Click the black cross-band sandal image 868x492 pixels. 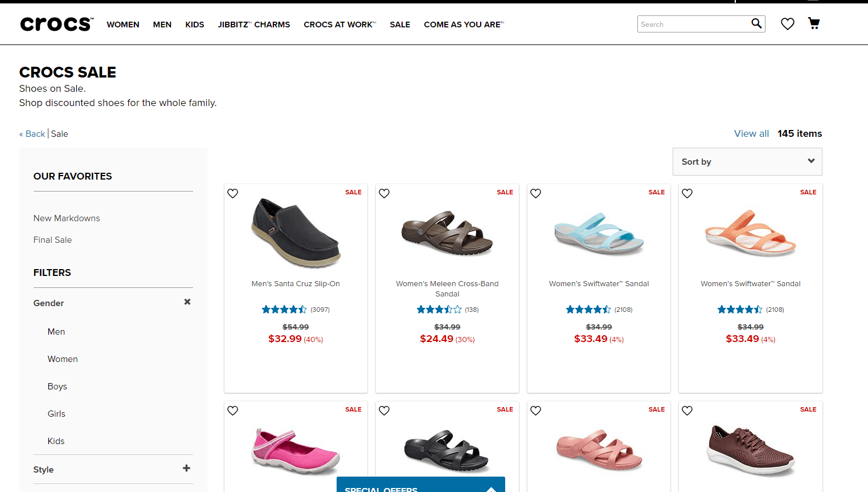pos(447,451)
